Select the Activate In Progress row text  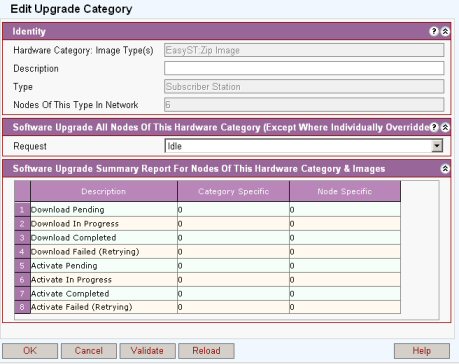click(x=71, y=280)
